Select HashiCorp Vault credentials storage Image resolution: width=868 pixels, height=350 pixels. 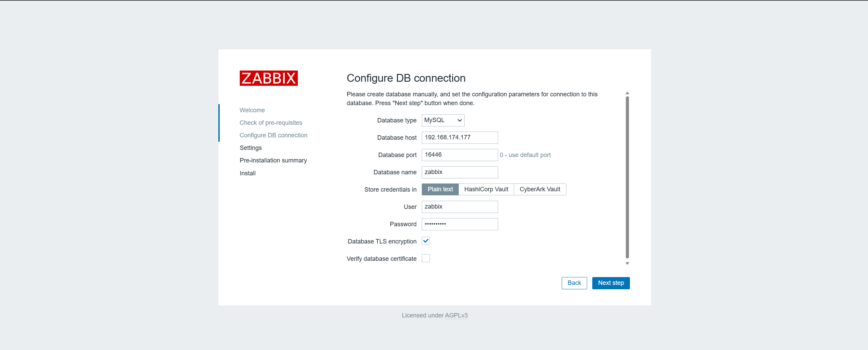coord(486,189)
